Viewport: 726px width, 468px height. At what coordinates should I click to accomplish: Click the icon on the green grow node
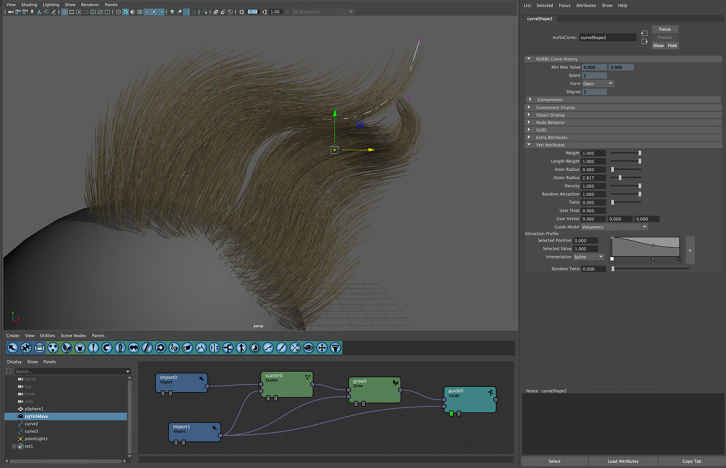395,382
